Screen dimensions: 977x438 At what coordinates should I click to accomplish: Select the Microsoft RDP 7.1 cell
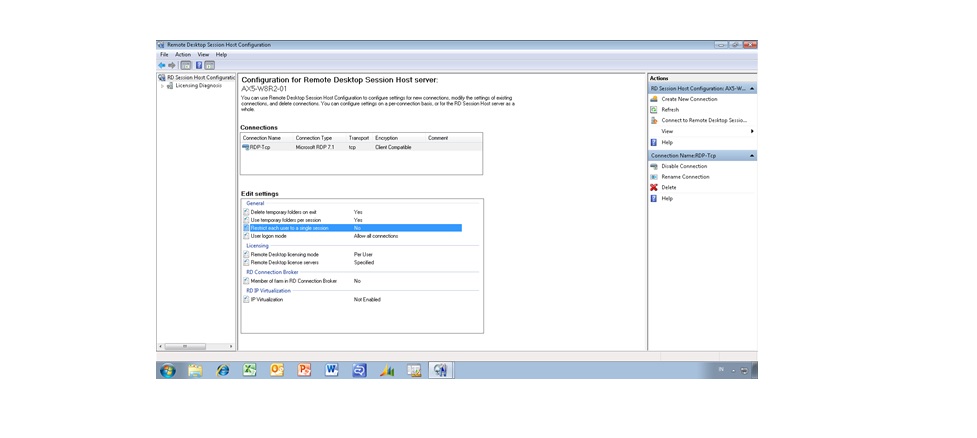313,147
